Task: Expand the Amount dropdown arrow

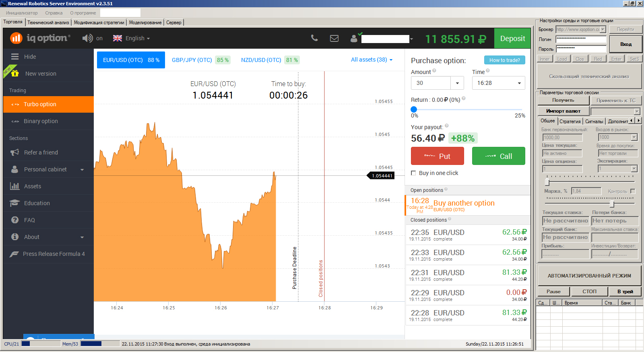Action: click(x=457, y=83)
